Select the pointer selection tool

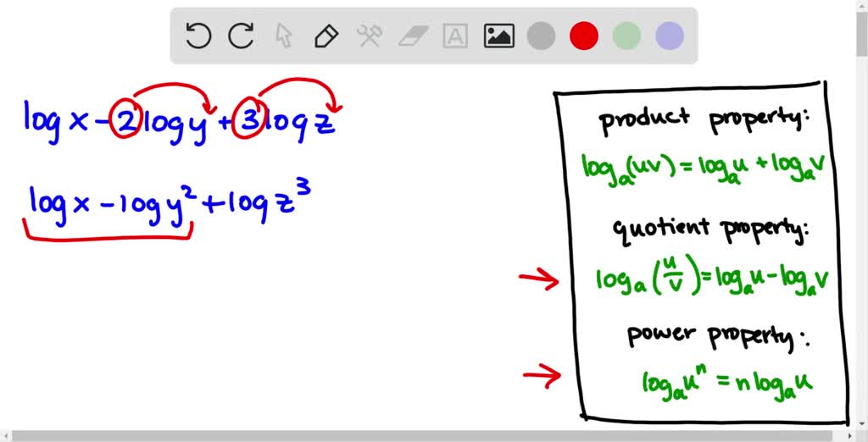point(283,36)
